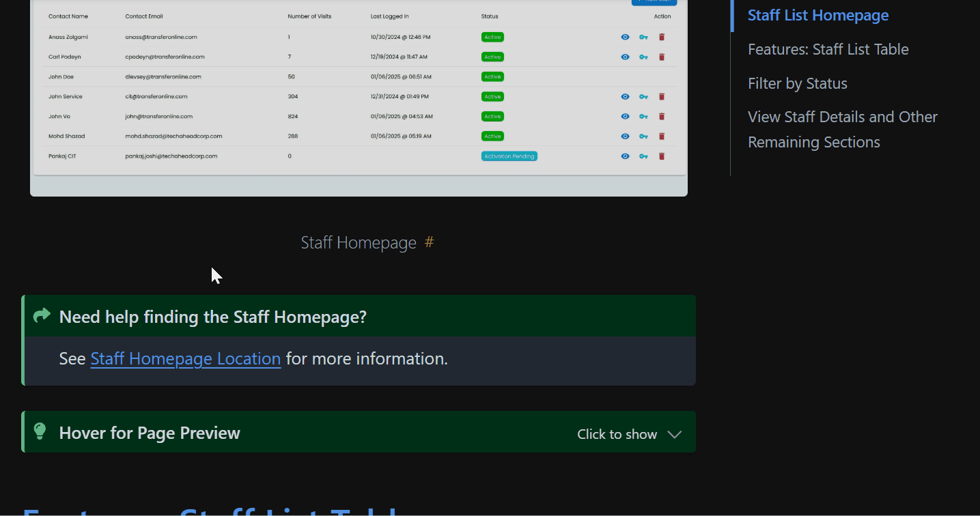980x516 pixels.
Task: Click the eye icon in Carl Podeyn's row
Action: click(625, 57)
